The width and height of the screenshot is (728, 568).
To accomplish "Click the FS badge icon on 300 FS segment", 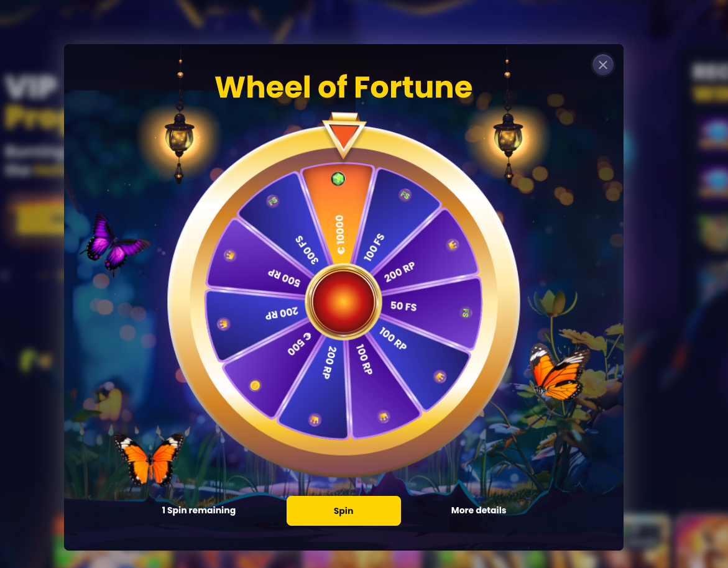I will click(x=272, y=201).
